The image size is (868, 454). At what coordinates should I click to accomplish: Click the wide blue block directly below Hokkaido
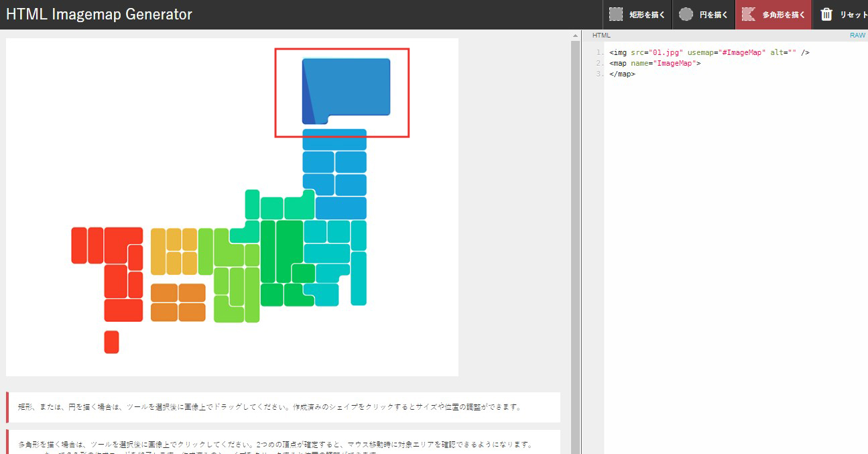pyautogui.click(x=334, y=139)
